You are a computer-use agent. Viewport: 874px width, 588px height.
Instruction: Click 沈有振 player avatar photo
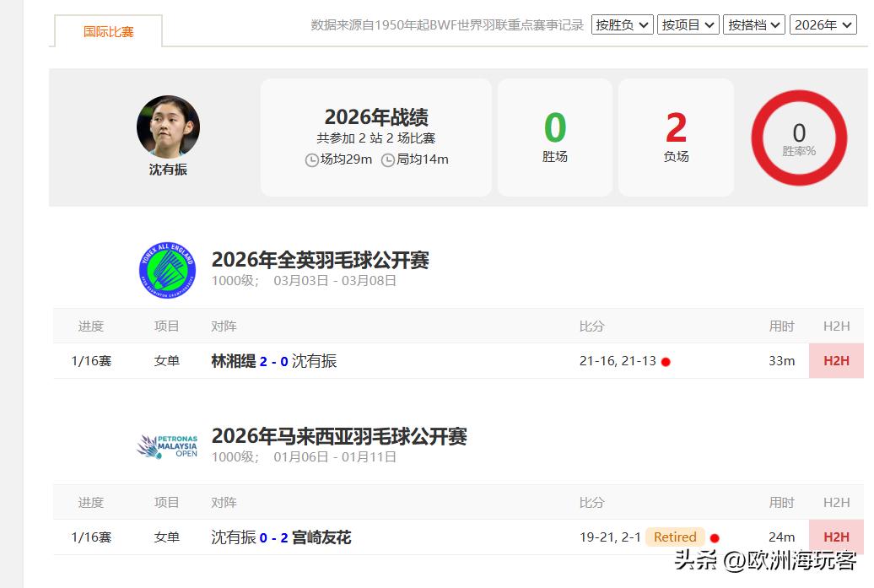pyautogui.click(x=169, y=127)
